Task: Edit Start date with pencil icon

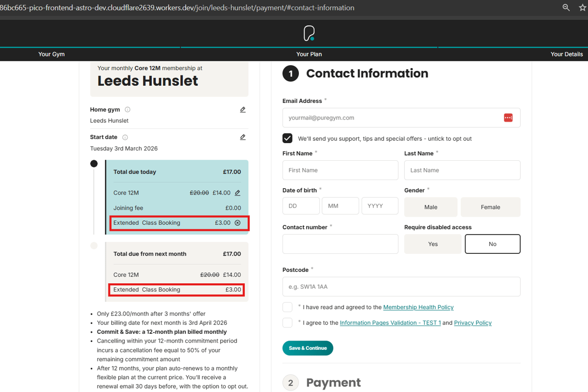Action: click(243, 137)
